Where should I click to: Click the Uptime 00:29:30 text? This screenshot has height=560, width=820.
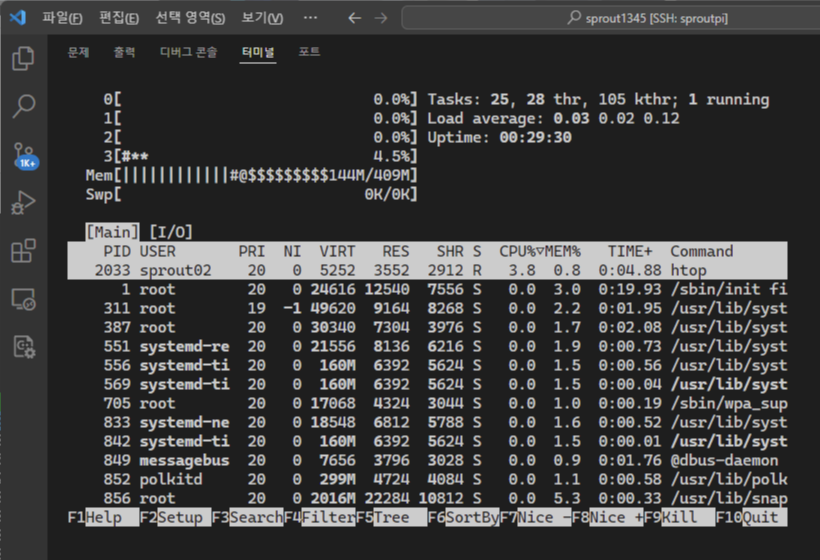(x=499, y=138)
